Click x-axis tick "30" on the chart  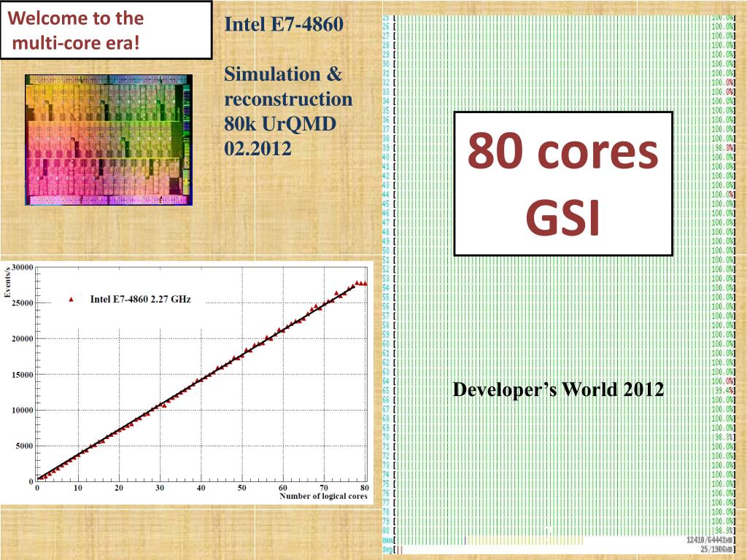point(160,488)
